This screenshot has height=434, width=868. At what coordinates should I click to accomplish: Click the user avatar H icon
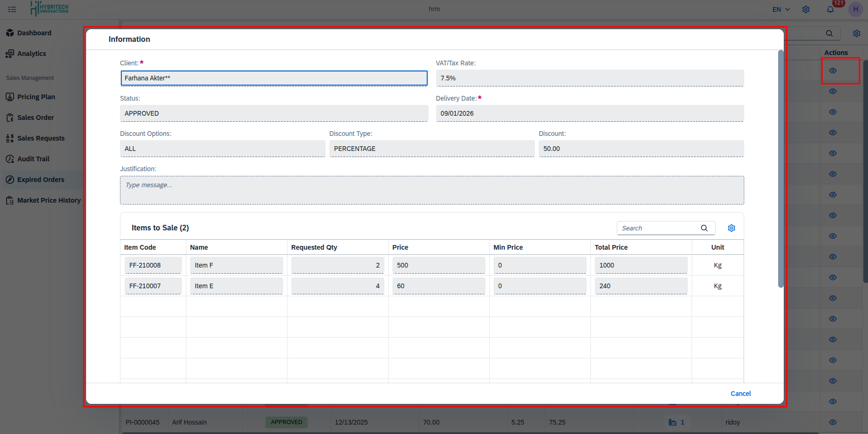(855, 9)
